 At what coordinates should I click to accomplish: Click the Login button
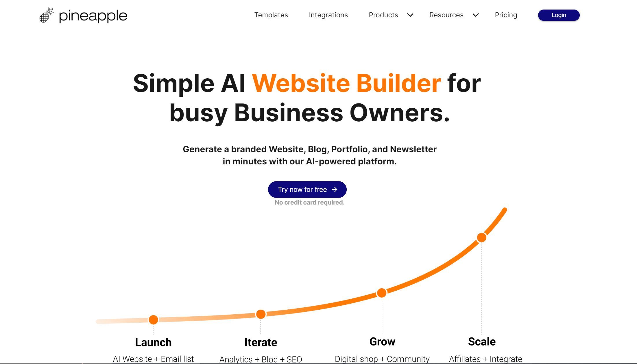click(559, 15)
